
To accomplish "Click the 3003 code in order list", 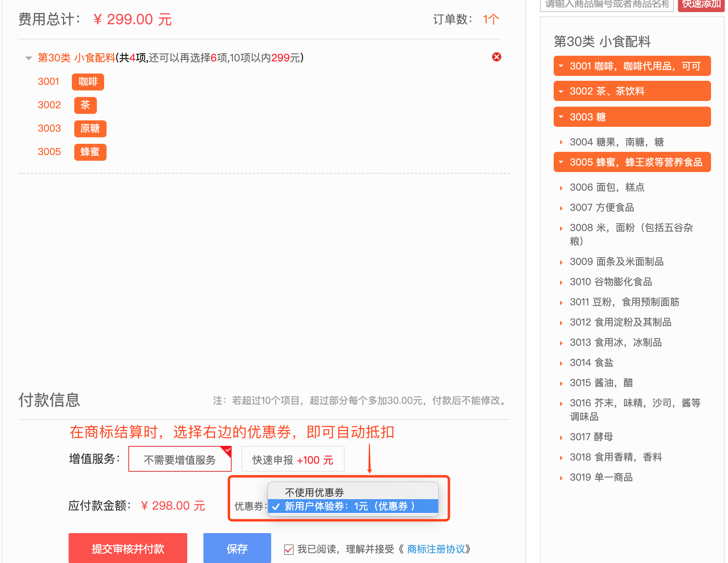I will (49, 128).
